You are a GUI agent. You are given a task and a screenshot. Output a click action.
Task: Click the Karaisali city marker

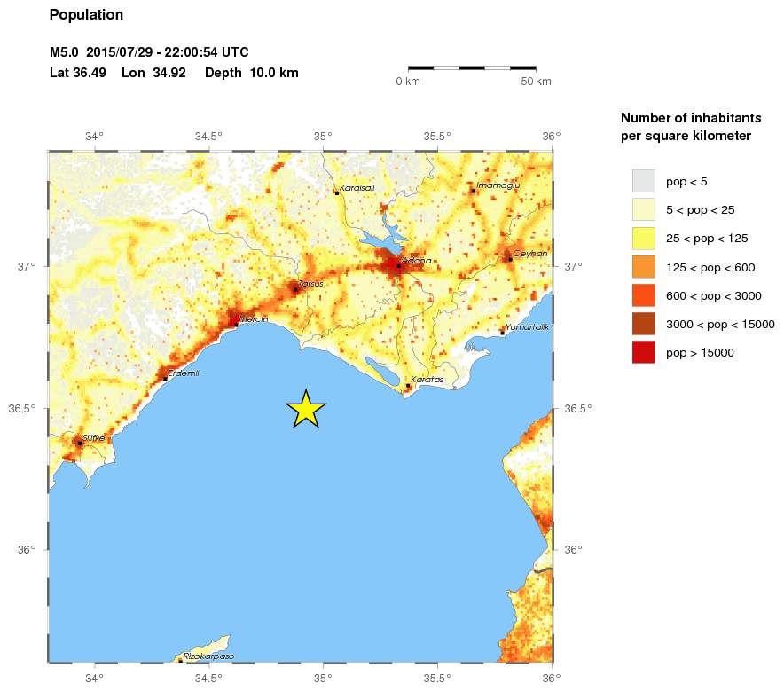click(337, 192)
